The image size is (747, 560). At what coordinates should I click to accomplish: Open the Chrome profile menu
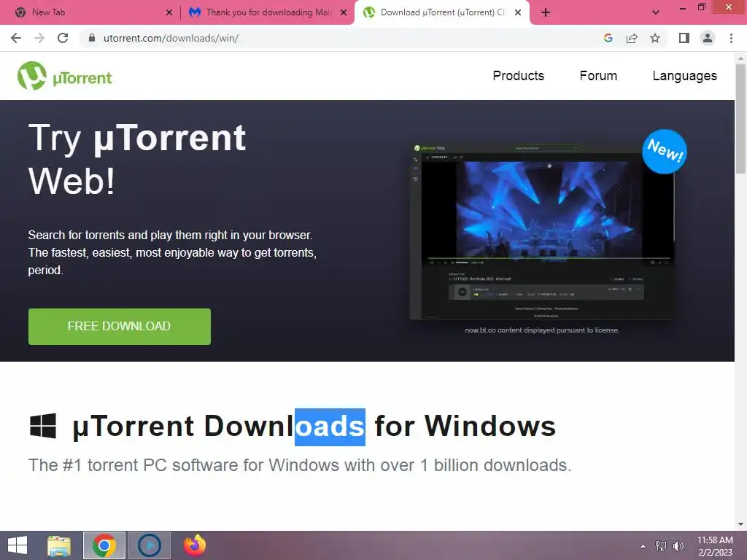pyautogui.click(x=708, y=38)
